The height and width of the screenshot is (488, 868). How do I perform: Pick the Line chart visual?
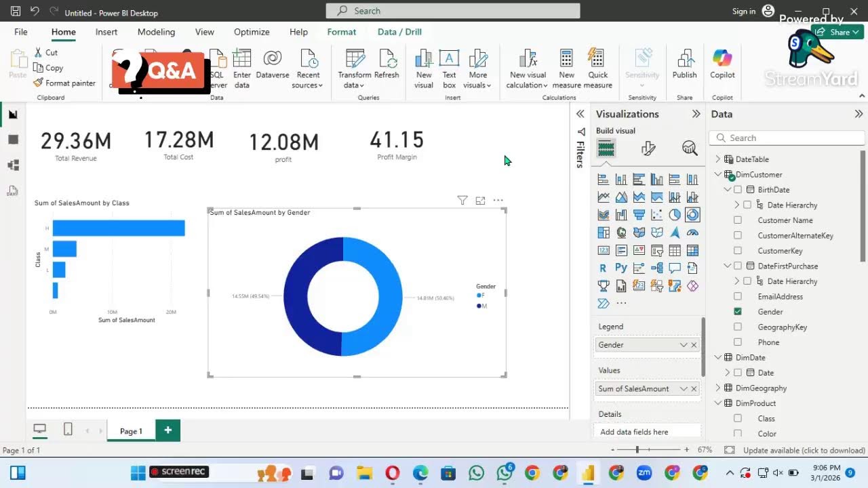pos(604,197)
